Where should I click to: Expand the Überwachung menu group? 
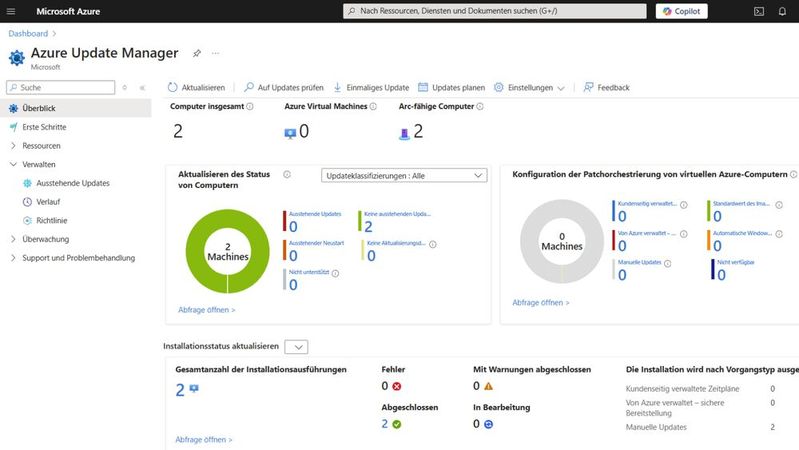[x=13, y=239]
